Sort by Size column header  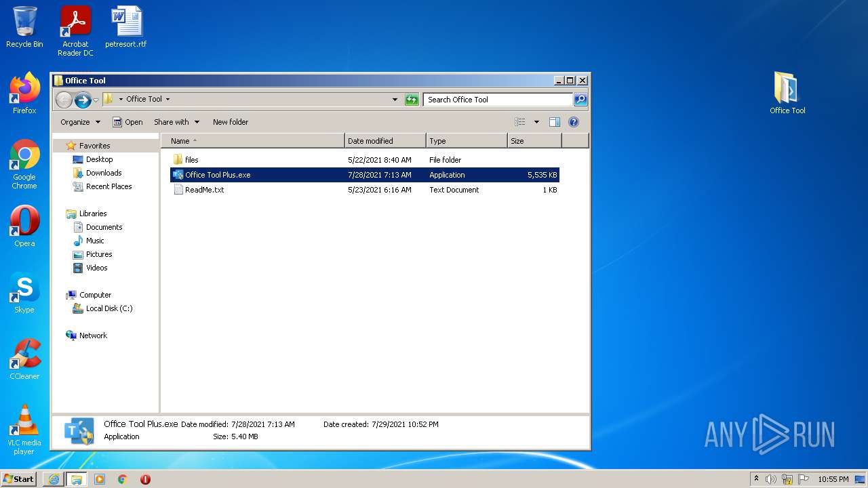[534, 141]
